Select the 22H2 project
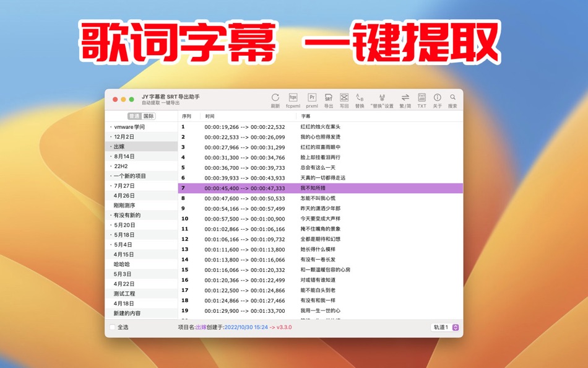 pyautogui.click(x=141, y=166)
